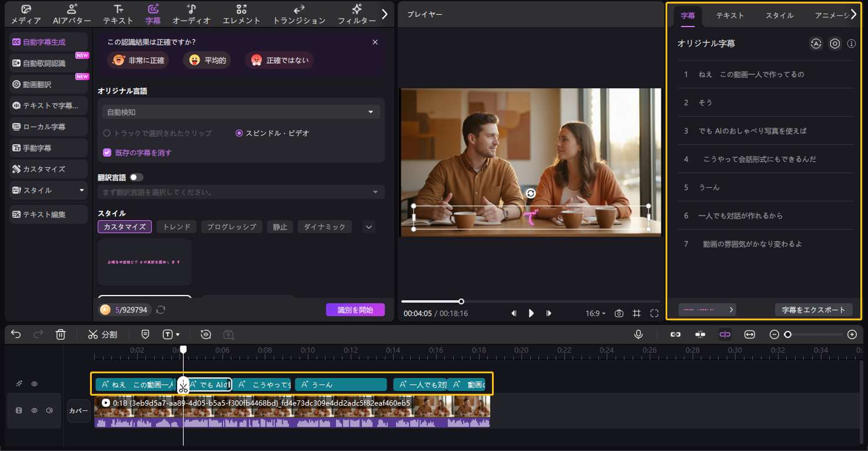Switch to the スタイル tab in right panel
The width and height of the screenshot is (868, 451).
click(x=779, y=16)
